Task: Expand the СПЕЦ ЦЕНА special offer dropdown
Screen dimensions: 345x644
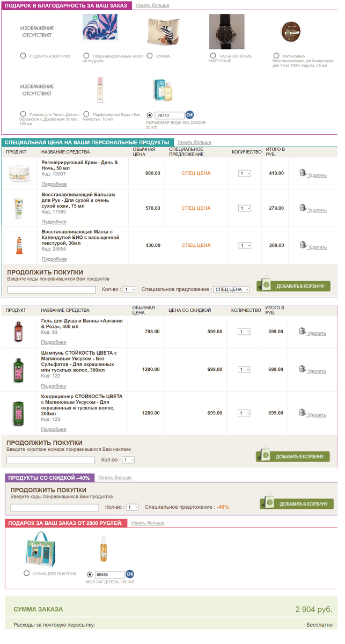Action: tap(232, 289)
